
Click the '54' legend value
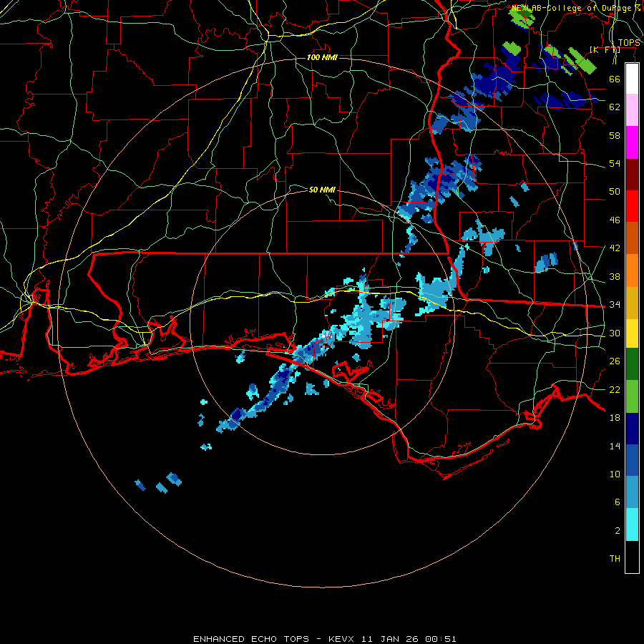click(615, 164)
